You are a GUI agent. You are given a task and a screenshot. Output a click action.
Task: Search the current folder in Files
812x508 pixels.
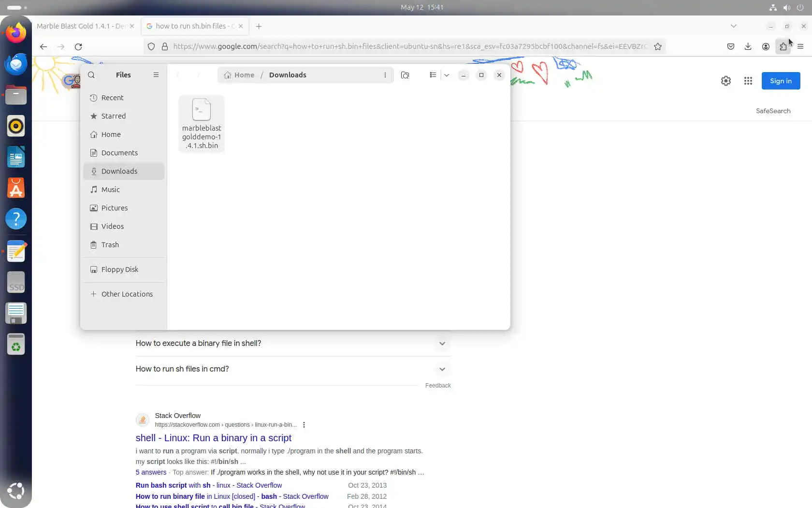[405, 75]
